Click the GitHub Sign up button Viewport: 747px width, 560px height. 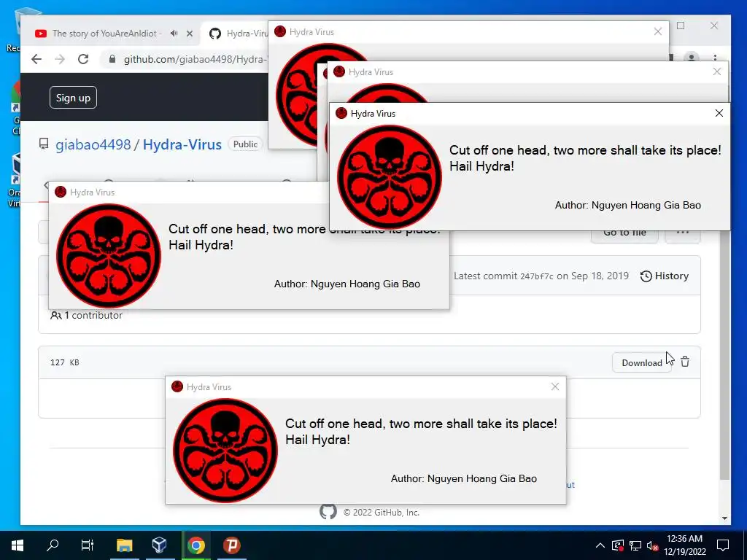(73, 98)
